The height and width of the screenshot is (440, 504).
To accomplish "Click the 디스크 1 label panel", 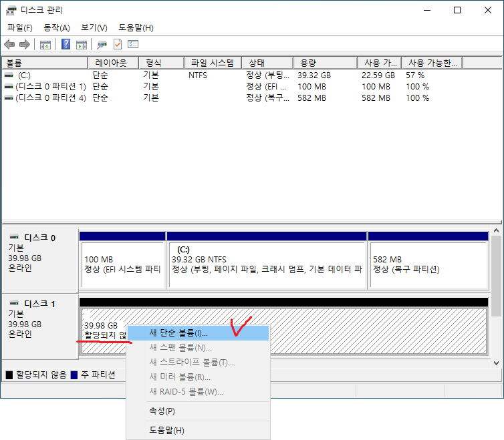I will point(40,326).
